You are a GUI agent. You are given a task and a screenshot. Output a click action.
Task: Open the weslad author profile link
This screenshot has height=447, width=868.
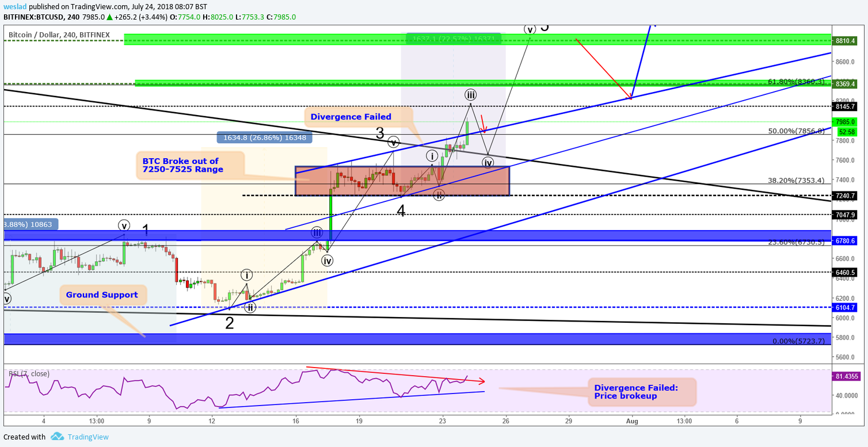(x=15, y=6)
